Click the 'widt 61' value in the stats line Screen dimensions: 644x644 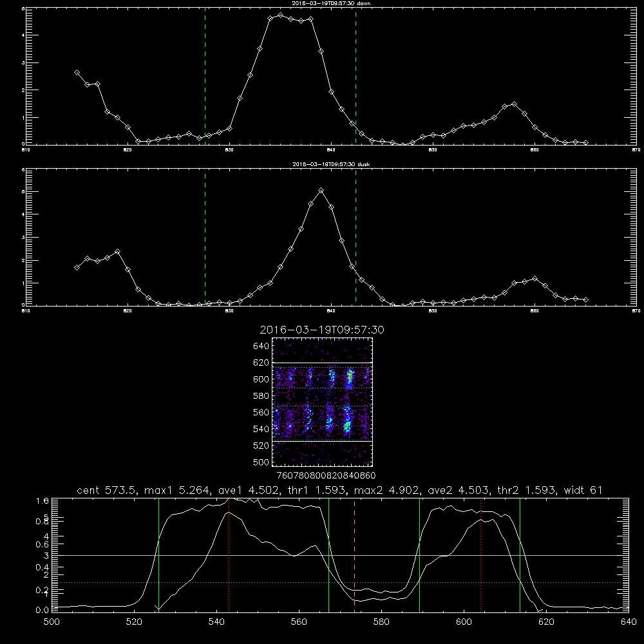[583, 490]
